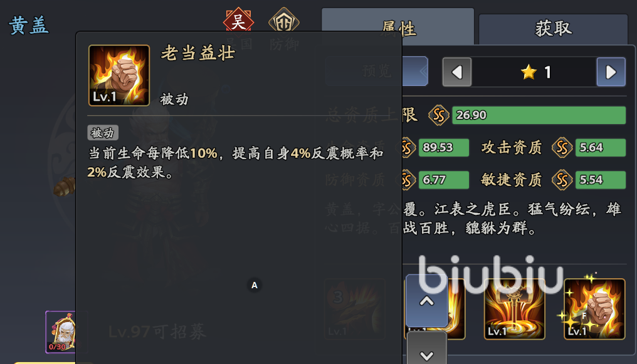Screen dimensions: 637x364
Task: Click the SS rank badge beside 26.90
Action: point(439,115)
